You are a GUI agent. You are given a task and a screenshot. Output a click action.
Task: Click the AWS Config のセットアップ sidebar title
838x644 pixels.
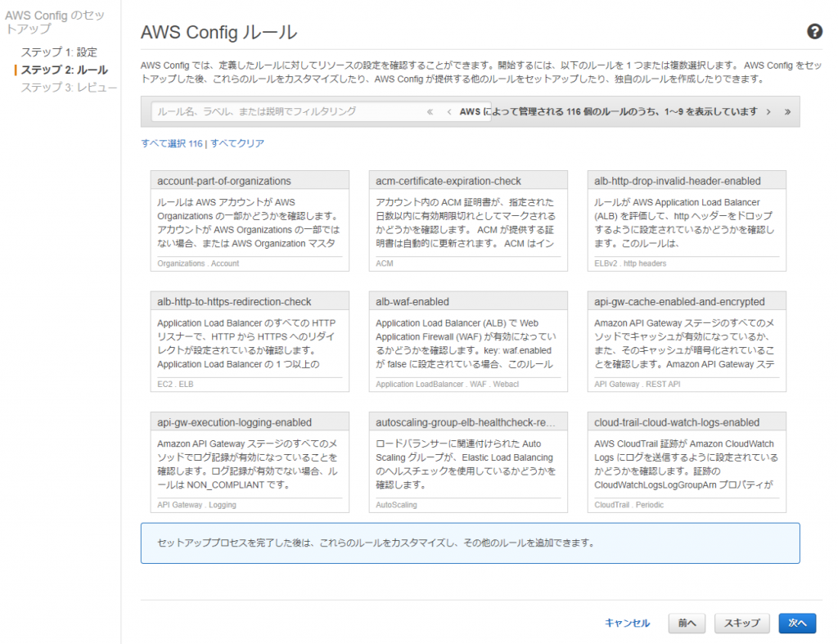(x=55, y=22)
